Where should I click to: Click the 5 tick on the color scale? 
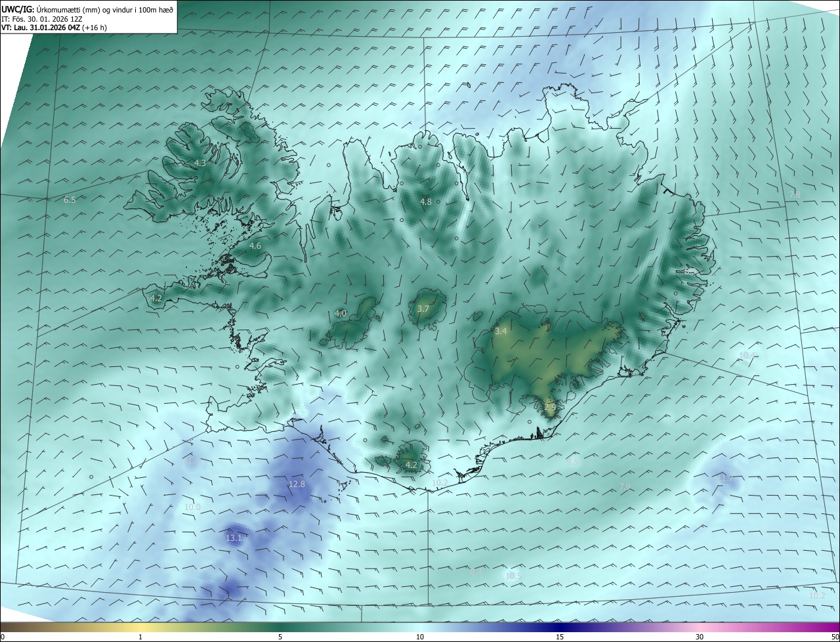click(x=280, y=637)
